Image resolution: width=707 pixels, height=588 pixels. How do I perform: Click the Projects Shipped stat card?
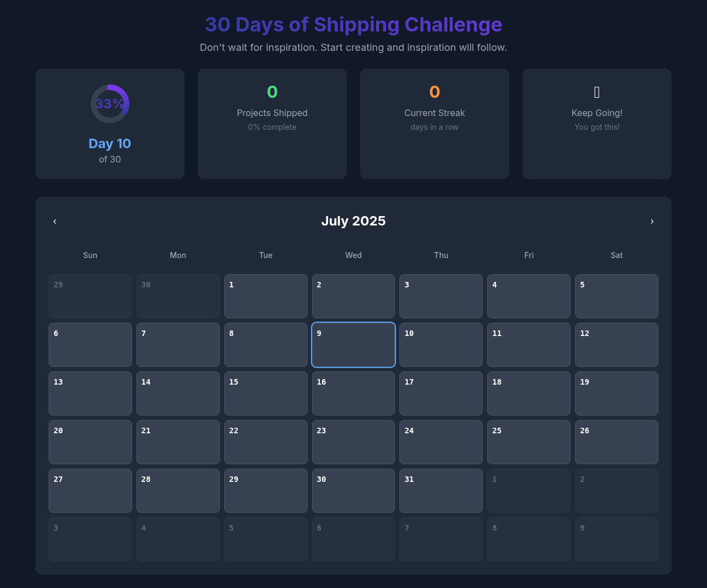272,123
